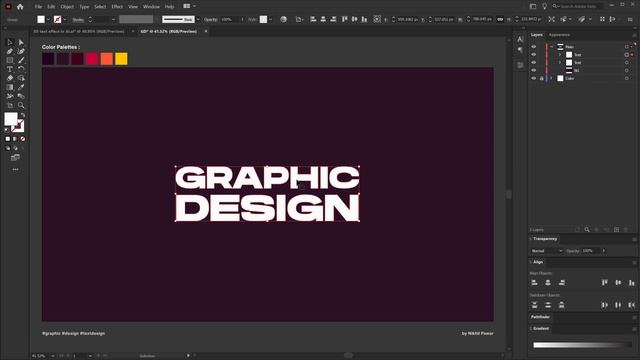
Task: Click Locate Object magnifier in Layers panel
Action: coord(587,230)
